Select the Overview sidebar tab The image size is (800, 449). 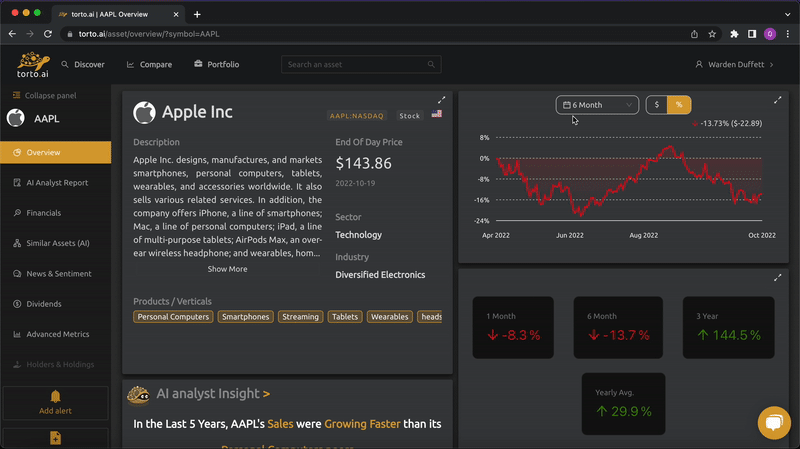[56, 153]
